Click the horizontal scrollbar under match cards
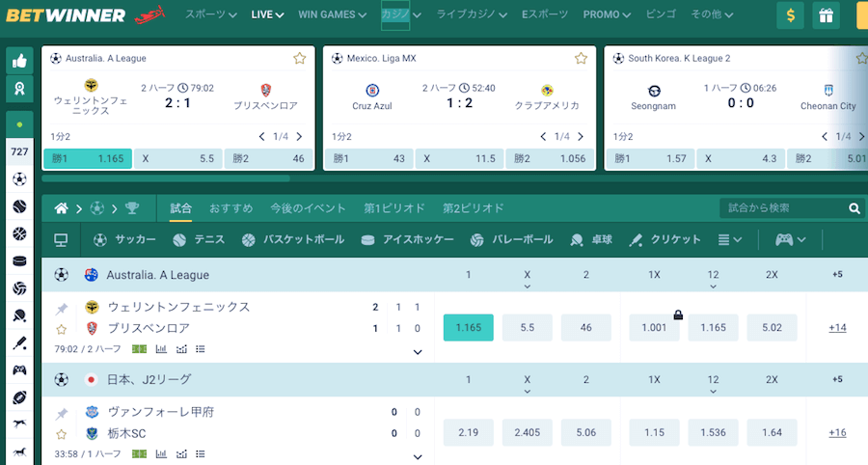The image size is (868, 465). (166, 178)
